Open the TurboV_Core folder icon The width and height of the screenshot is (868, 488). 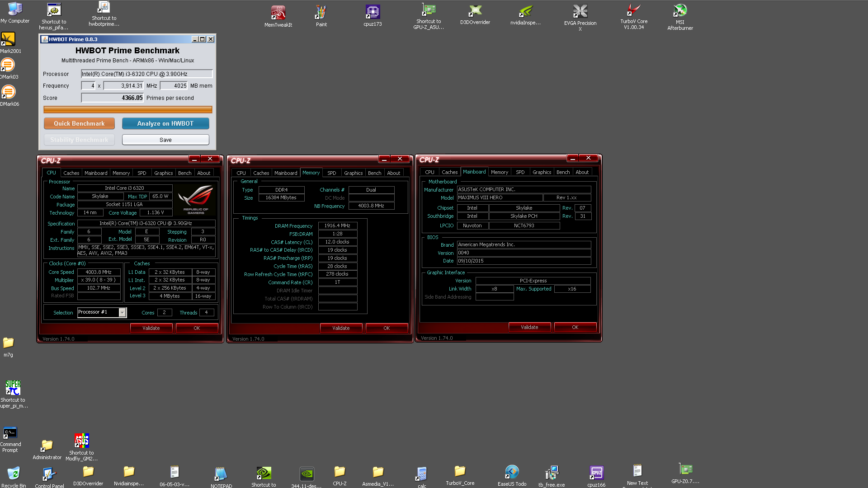460,475
